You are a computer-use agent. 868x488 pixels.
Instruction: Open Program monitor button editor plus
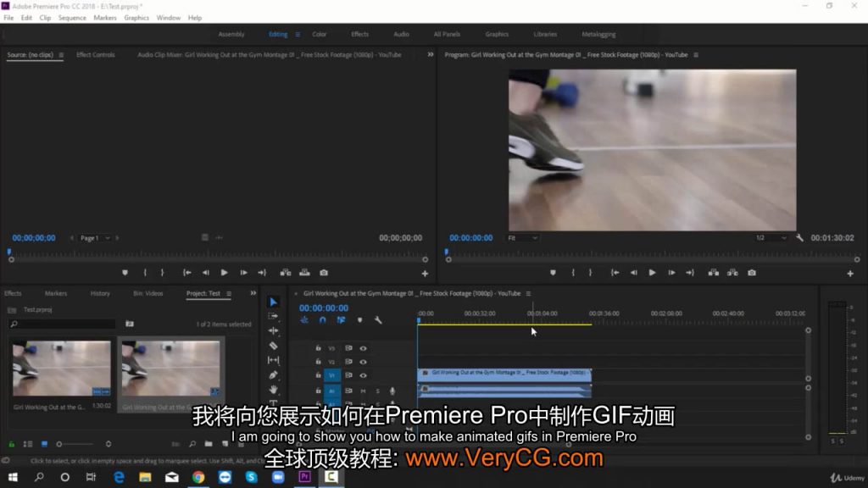[850, 274]
